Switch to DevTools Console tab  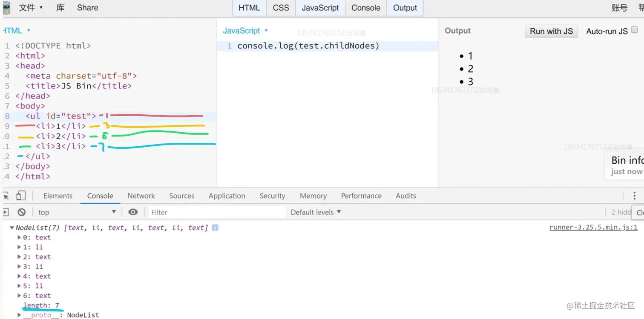pyautogui.click(x=100, y=196)
